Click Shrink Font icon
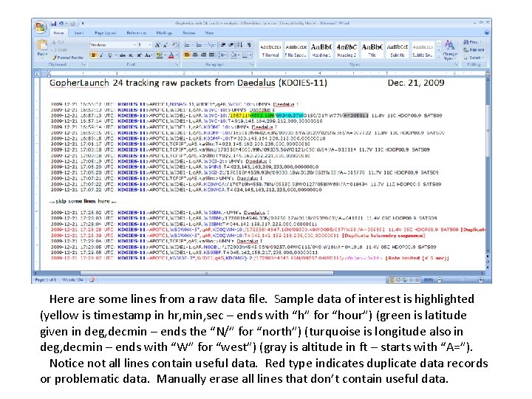The image size is (532, 399). [x=166, y=45]
